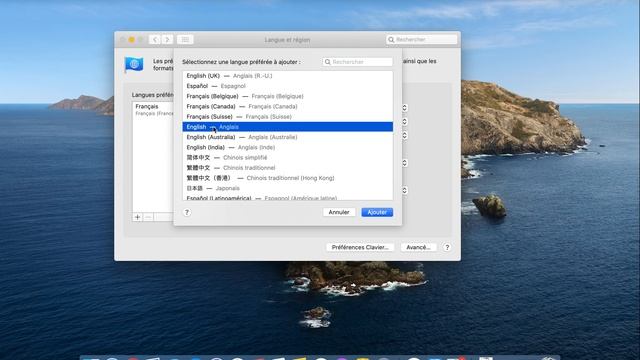The width and height of the screenshot is (640, 360).
Task: Select Chinois traditionnel (Hong Kong) row
Action: [287, 178]
